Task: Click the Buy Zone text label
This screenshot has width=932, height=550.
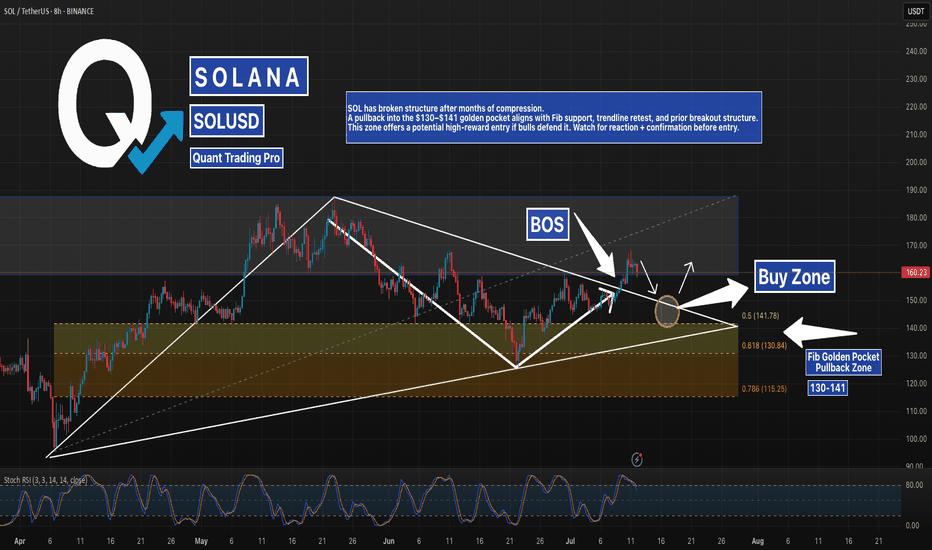Action: click(794, 276)
